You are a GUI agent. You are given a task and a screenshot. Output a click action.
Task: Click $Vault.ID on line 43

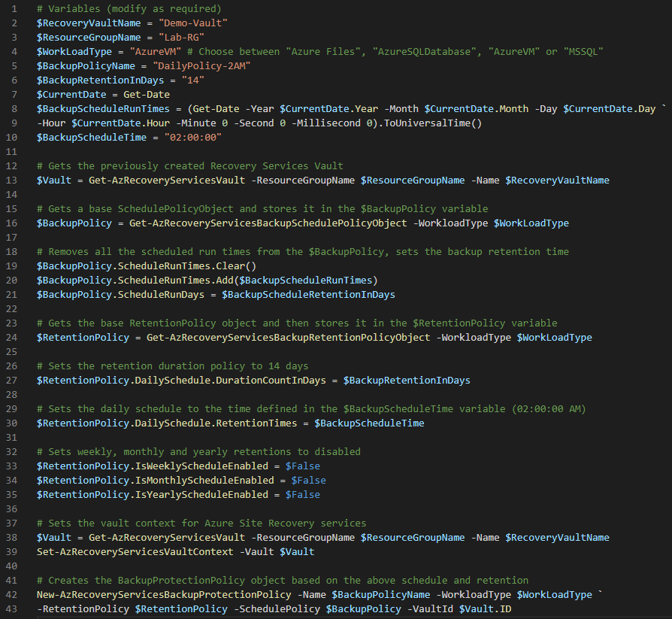[485, 609]
